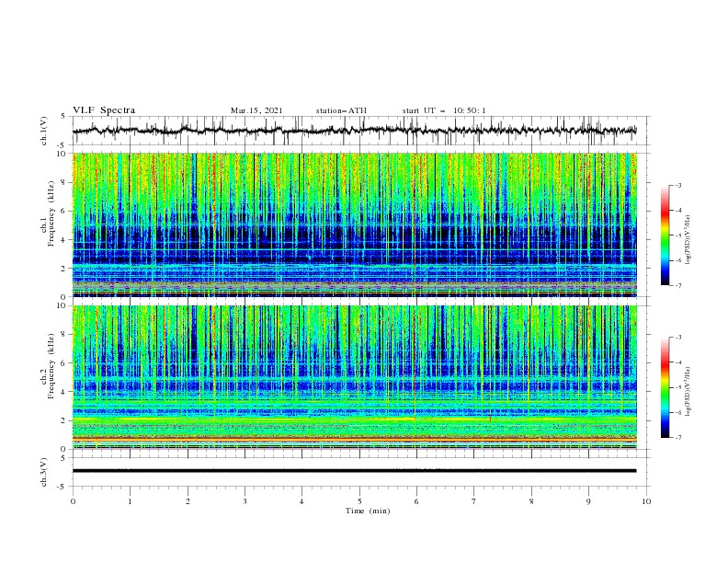Select the "Time (min)" axis label
Screen dimensions: 728x563
tap(368, 511)
